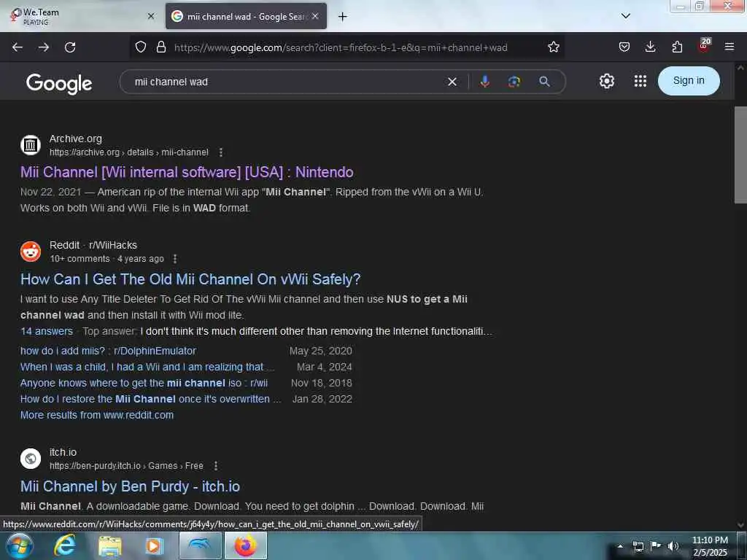The image size is (747, 560).
Task: List all tabs dropdown arrow
Action: tap(625, 16)
